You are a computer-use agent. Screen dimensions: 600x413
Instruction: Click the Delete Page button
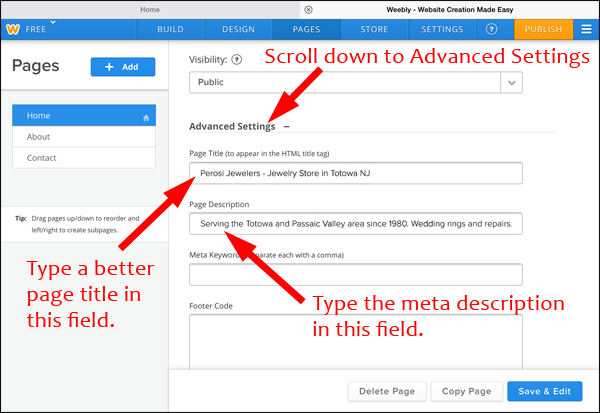click(387, 391)
